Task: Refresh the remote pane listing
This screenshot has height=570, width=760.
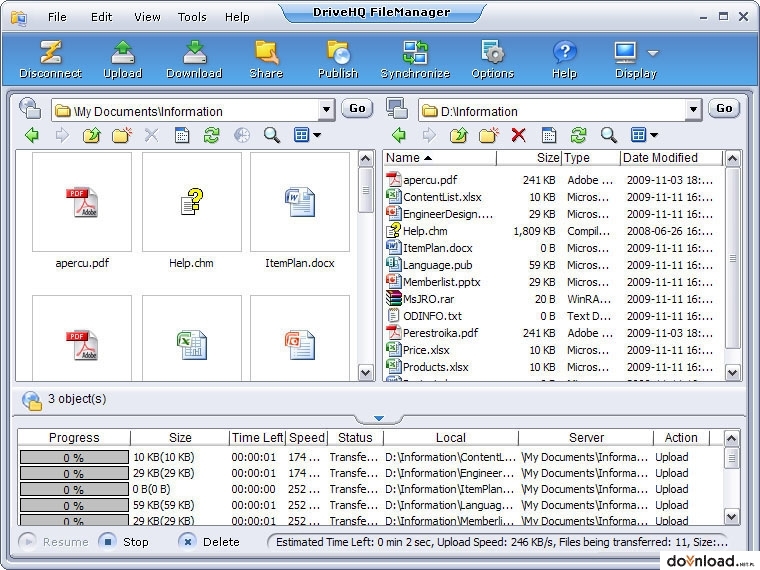Action: [x=211, y=135]
